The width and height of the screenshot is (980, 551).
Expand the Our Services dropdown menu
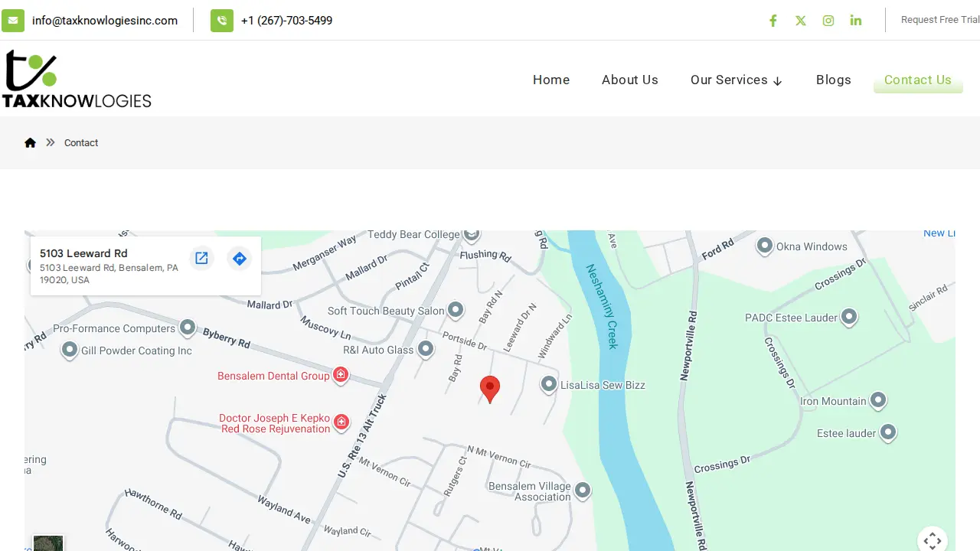point(737,80)
